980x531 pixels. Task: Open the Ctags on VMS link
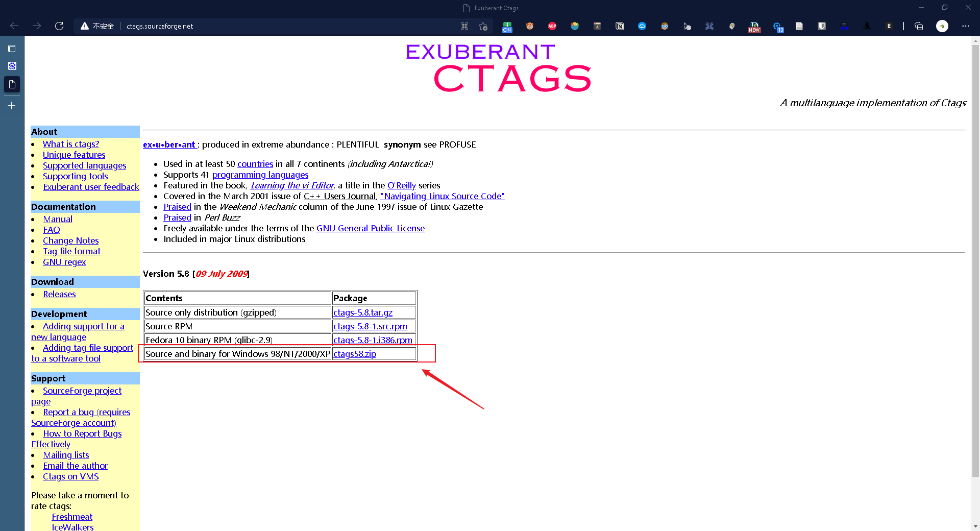pyautogui.click(x=70, y=476)
